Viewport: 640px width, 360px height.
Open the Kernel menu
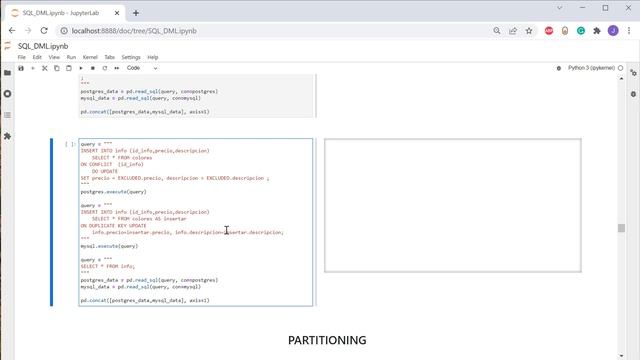click(90, 57)
